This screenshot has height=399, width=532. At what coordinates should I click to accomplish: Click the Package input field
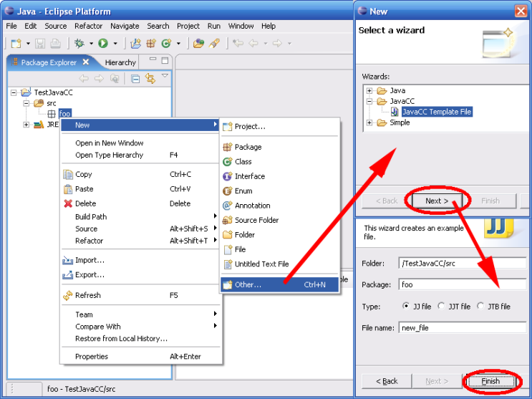463,284
